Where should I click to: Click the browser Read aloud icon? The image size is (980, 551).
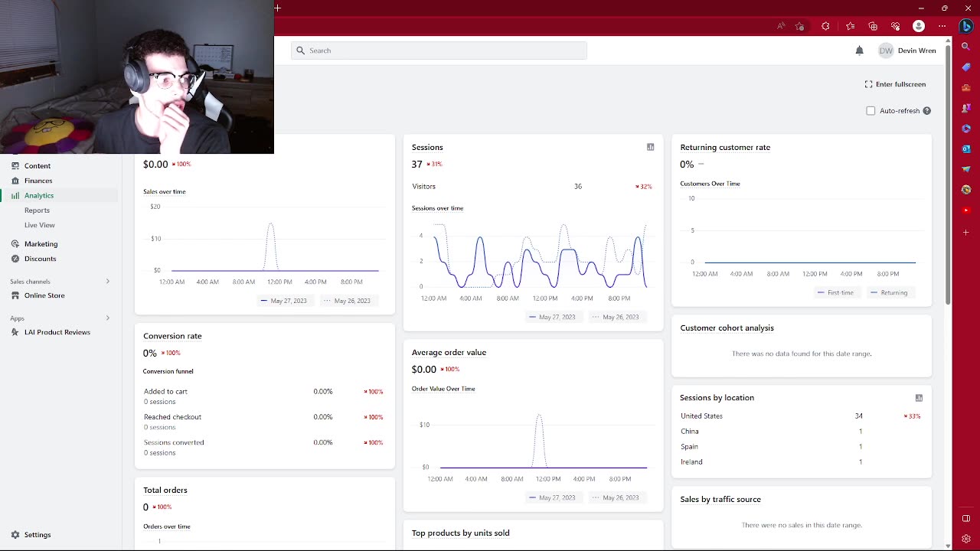[780, 26]
